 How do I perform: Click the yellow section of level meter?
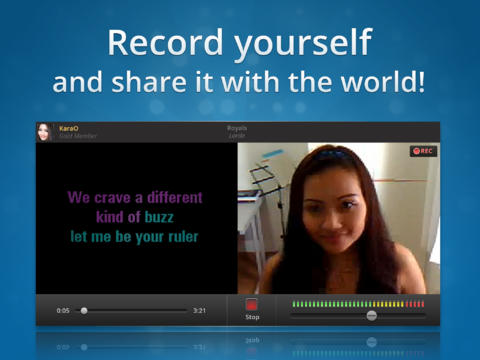click(x=388, y=304)
